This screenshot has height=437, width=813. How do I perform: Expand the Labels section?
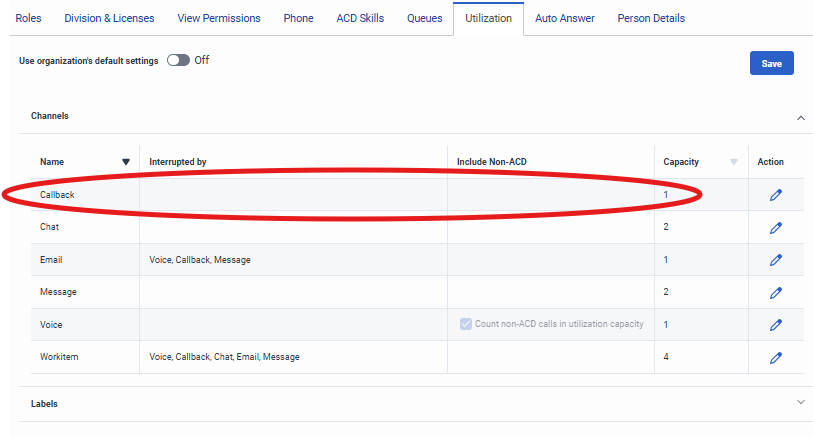(801, 402)
